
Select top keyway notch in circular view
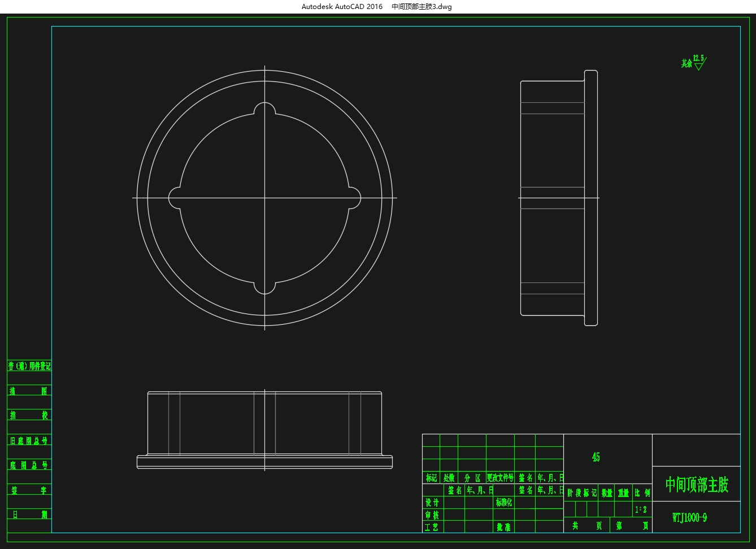264,108
